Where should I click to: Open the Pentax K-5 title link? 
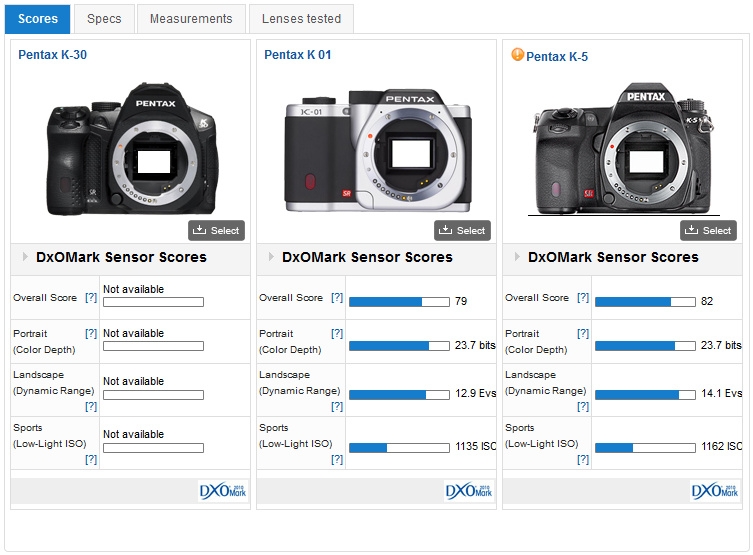coord(557,57)
